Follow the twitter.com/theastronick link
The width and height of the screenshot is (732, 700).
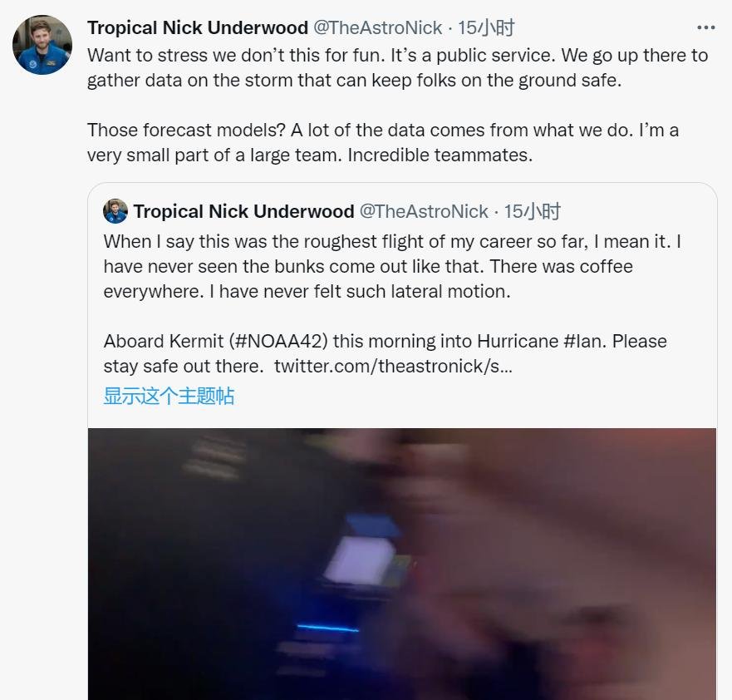[392, 366]
